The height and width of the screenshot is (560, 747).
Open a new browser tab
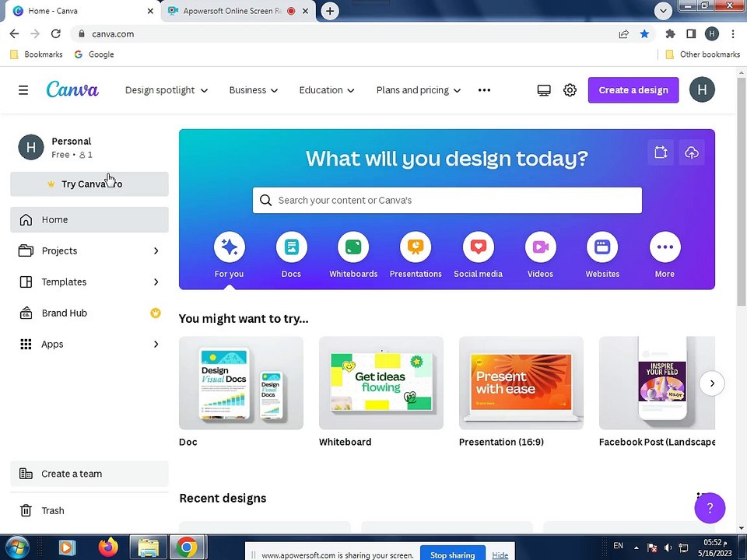coord(330,11)
